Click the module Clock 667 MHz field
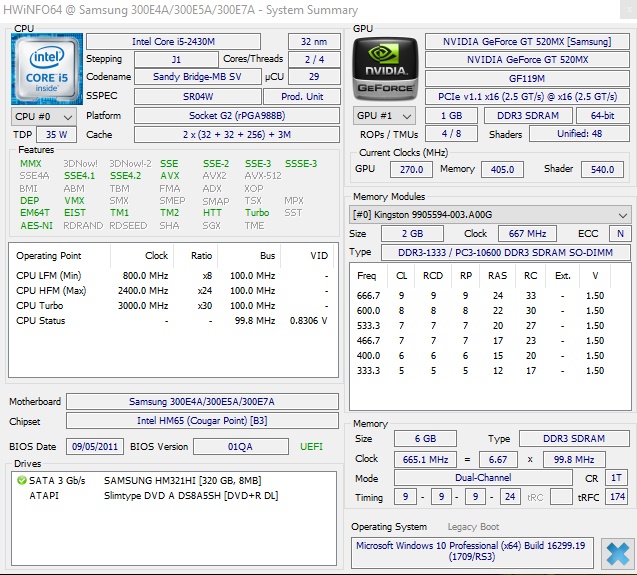 pyautogui.click(x=527, y=234)
